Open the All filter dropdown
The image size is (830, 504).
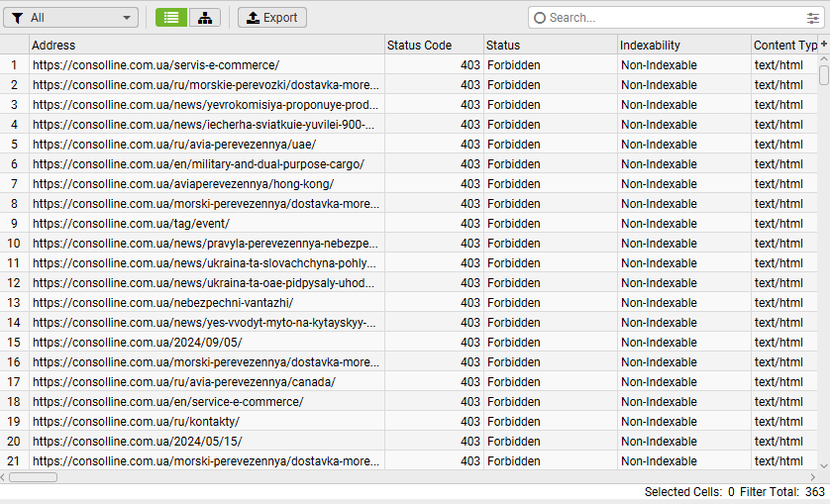coord(70,18)
